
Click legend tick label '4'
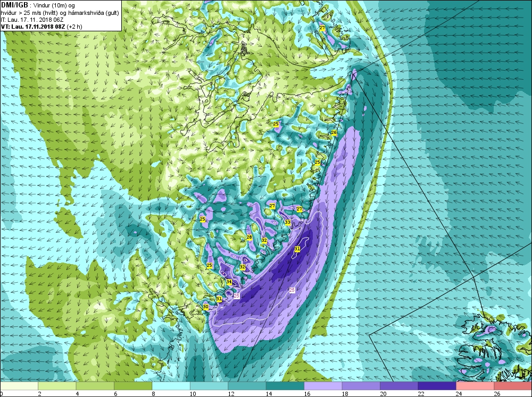(78, 394)
